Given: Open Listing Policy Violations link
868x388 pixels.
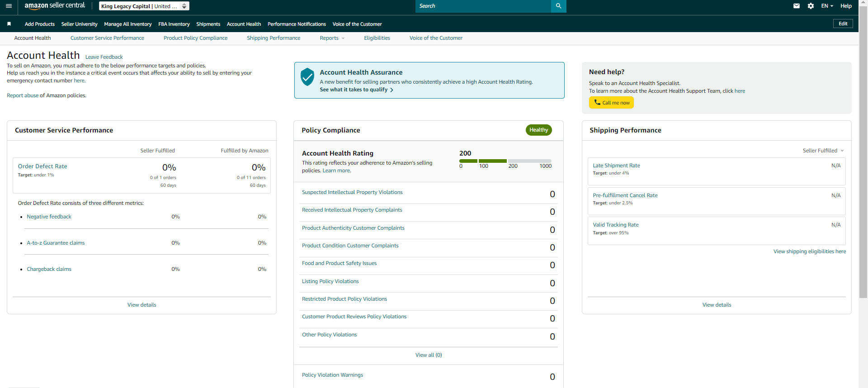Looking at the screenshot, I should point(330,281).
